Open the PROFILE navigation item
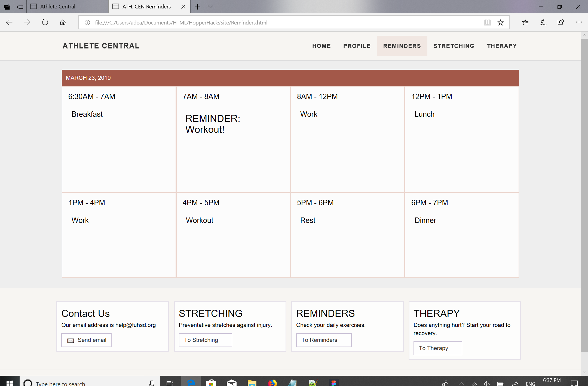Screen dimensions: 588x386 tap(357, 46)
